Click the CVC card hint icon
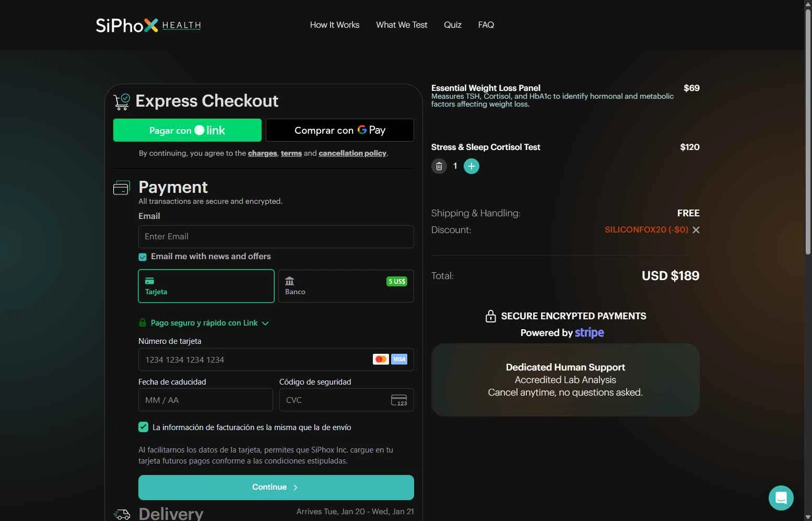Screen dimensions: 812x521 [x=399, y=400]
